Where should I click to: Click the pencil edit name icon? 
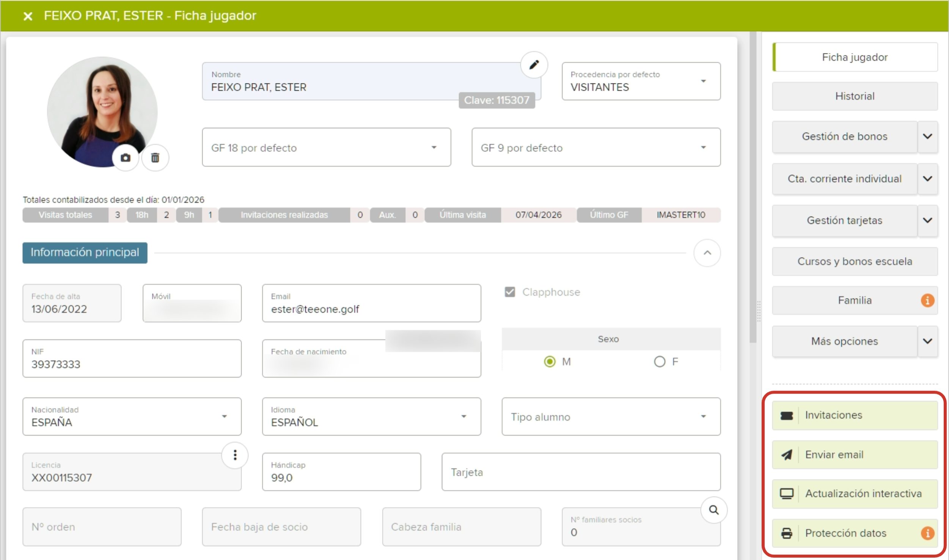pyautogui.click(x=534, y=65)
